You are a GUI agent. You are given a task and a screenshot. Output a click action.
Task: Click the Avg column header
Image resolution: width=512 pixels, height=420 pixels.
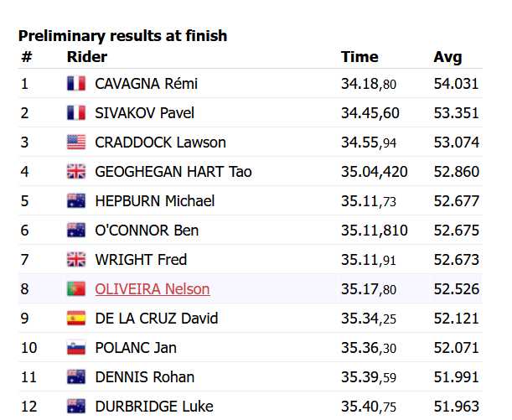pyautogui.click(x=447, y=57)
